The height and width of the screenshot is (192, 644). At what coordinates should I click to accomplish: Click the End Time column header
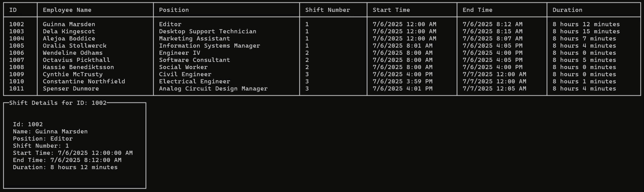(477, 10)
